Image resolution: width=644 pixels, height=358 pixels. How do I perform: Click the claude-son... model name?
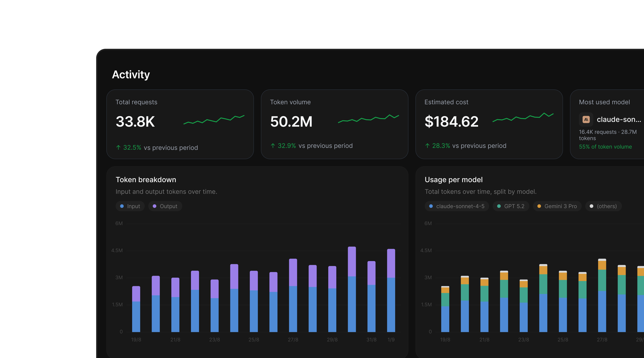(x=619, y=119)
